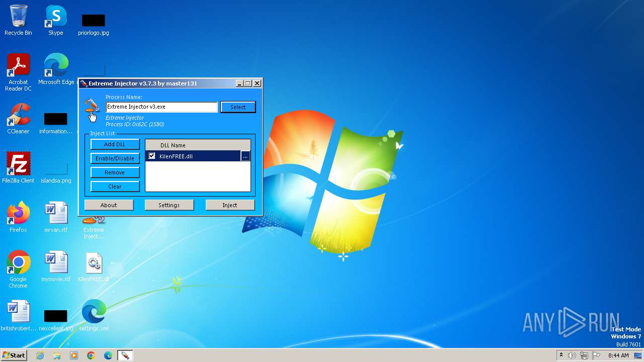
Task: Open the Google Chrome desktop shortcut
Action: 18,269
